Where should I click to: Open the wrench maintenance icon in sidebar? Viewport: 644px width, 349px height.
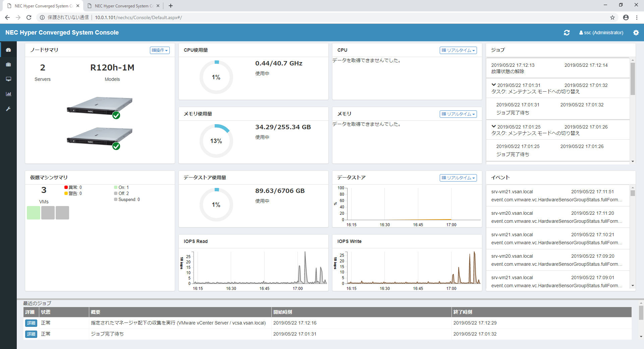8,109
